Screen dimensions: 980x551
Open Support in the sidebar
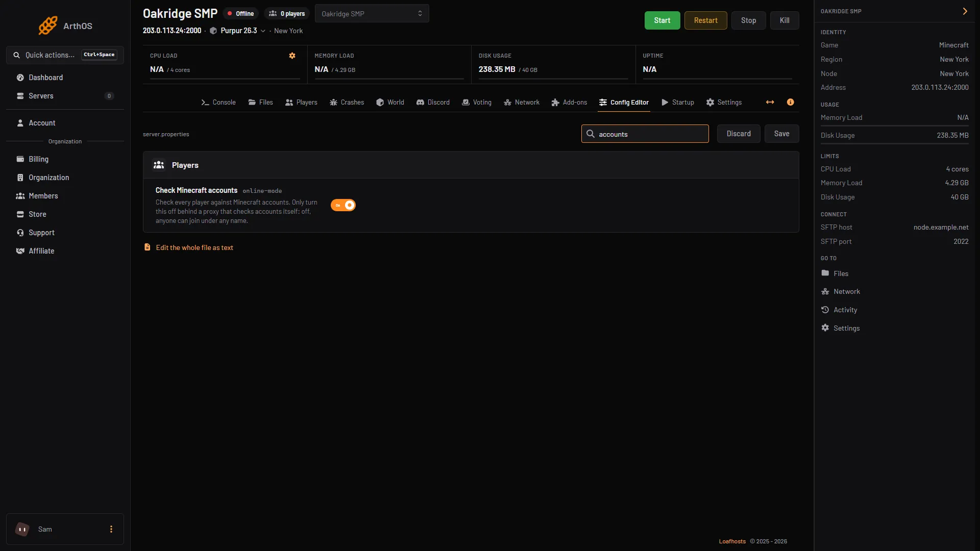click(65, 233)
